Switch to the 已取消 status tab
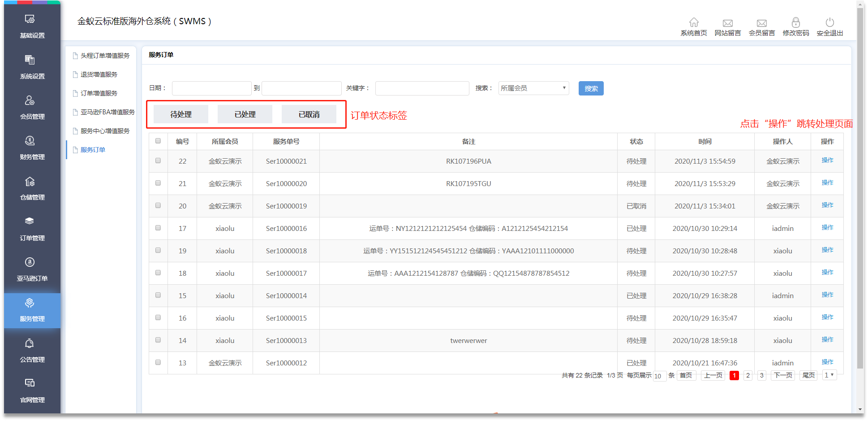The image size is (868, 421). tap(309, 114)
